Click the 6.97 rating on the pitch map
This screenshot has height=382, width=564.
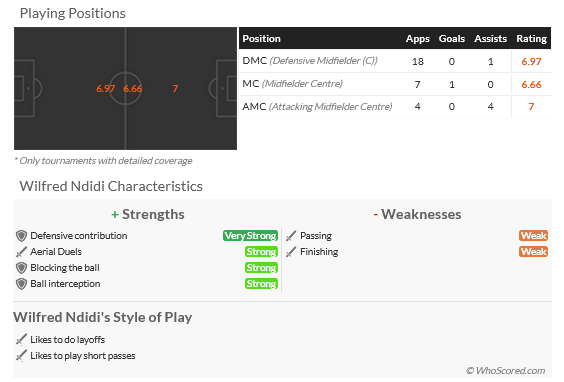[x=105, y=88]
